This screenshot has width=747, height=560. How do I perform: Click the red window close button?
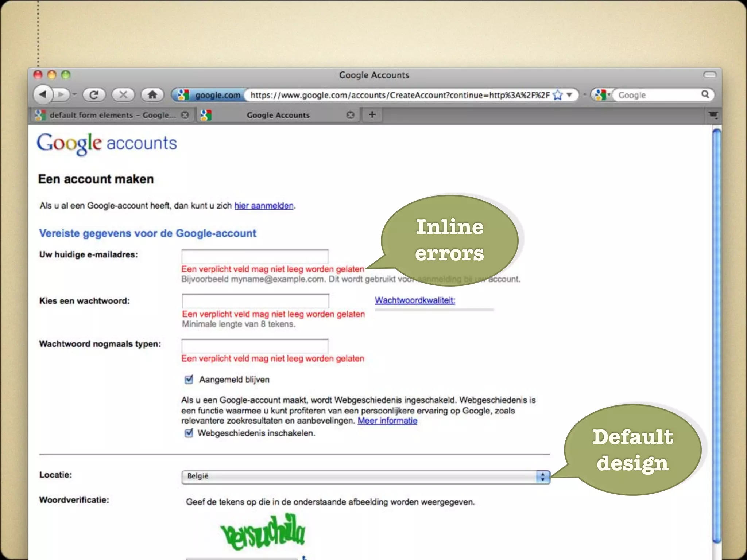point(38,75)
